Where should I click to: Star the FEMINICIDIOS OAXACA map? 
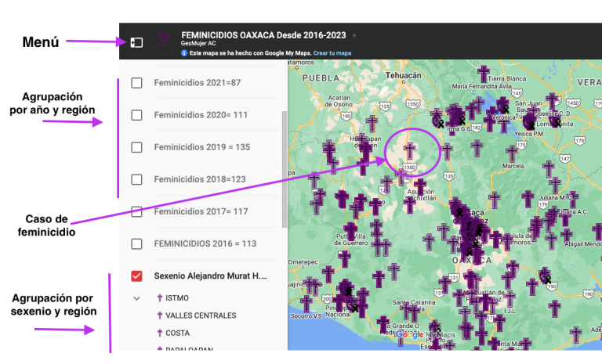tap(354, 35)
